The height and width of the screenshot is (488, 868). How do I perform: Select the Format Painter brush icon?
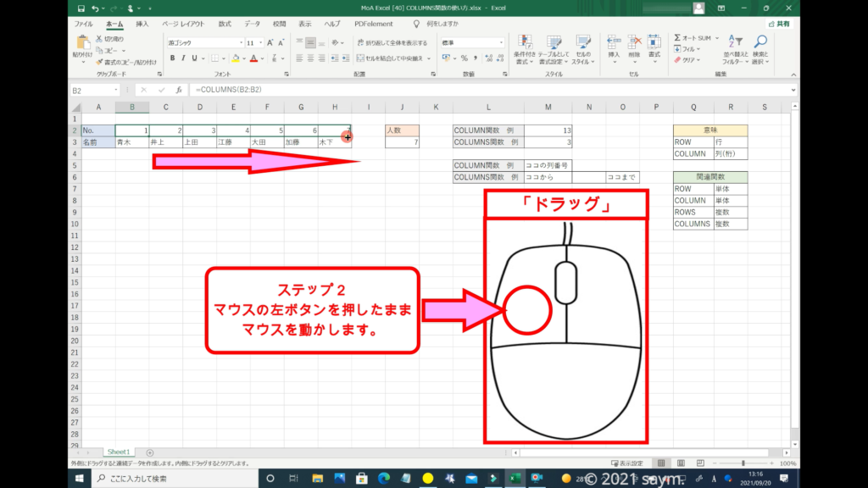point(100,62)
